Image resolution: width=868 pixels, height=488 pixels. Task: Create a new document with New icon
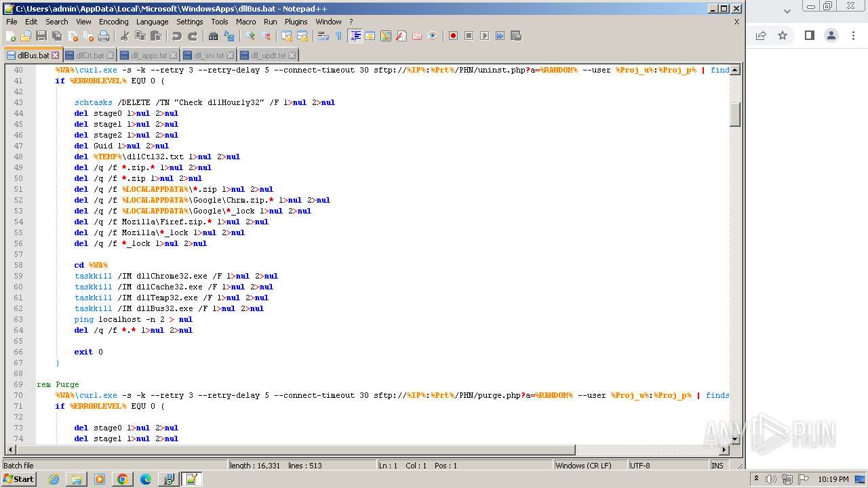click(x=11, y=36)
